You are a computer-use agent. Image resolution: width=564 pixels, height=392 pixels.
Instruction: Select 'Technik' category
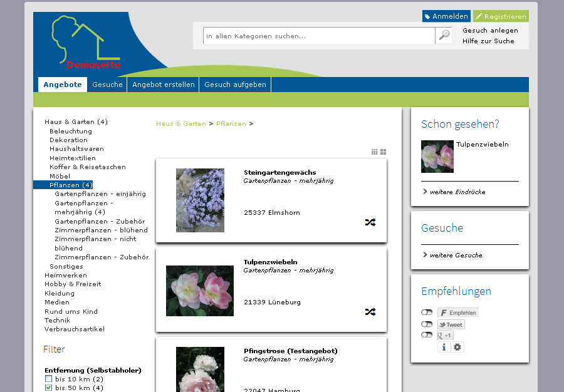[57, 320]
